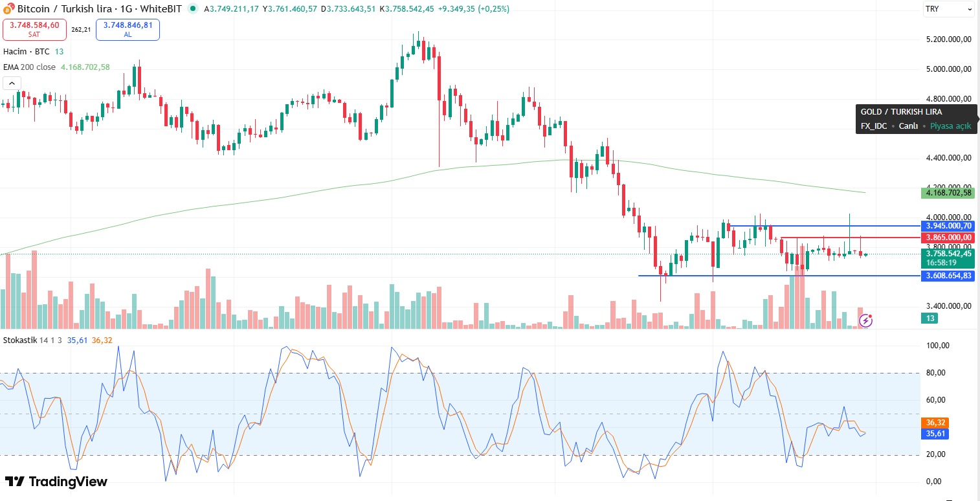This screenshot has height=501, width=980.
Task: Click the volume value 13 axis label
Action: pos(930,318)
